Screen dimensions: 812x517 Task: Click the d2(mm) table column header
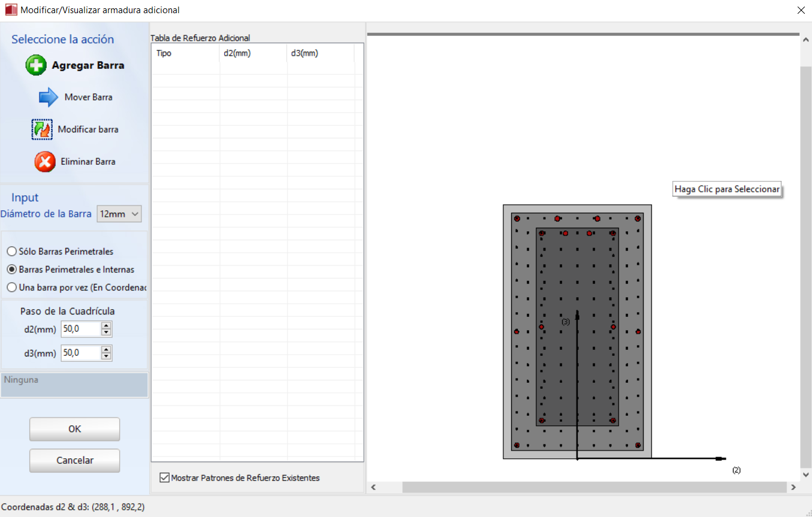[x=253, y=53]
